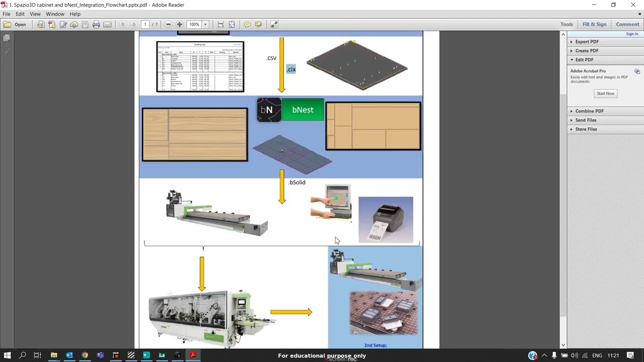
Task: Click the fit one full page icon
Action: coord(232,24)
